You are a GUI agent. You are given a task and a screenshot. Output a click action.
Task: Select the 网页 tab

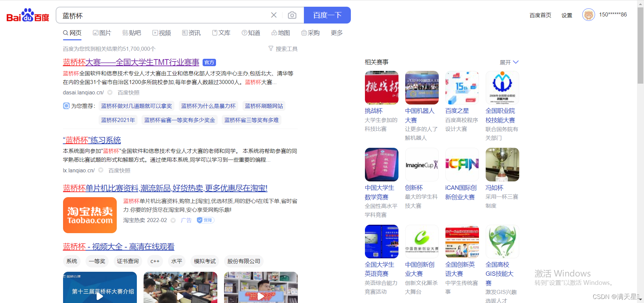(x=72, y=33)
